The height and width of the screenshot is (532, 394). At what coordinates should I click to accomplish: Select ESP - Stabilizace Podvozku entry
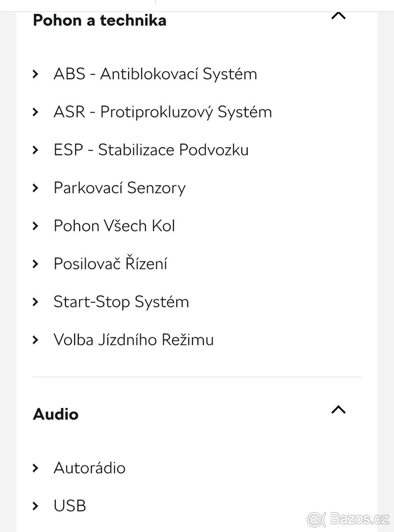tap(151, 150)
